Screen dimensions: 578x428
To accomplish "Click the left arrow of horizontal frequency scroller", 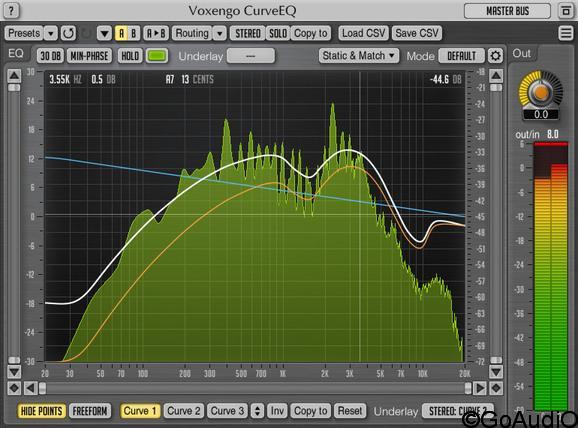I will [x=30, y=388].
